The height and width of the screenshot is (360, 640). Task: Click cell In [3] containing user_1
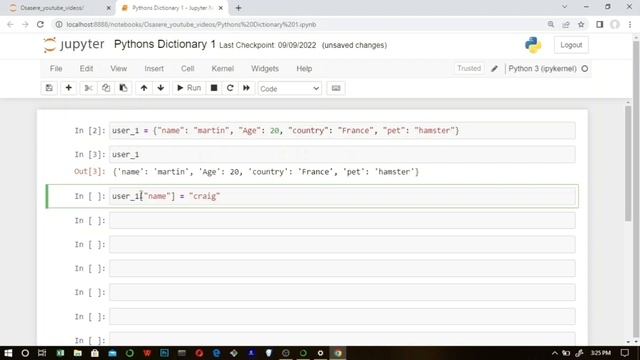(342, 155)
